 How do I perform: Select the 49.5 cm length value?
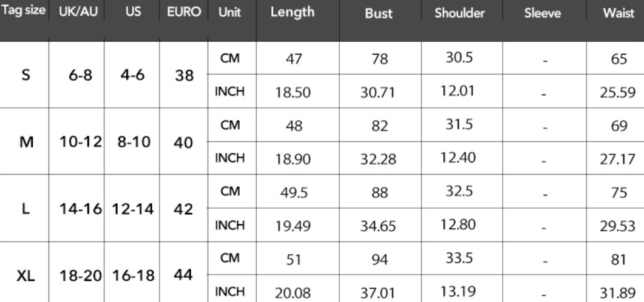click(x=294, y=192)
